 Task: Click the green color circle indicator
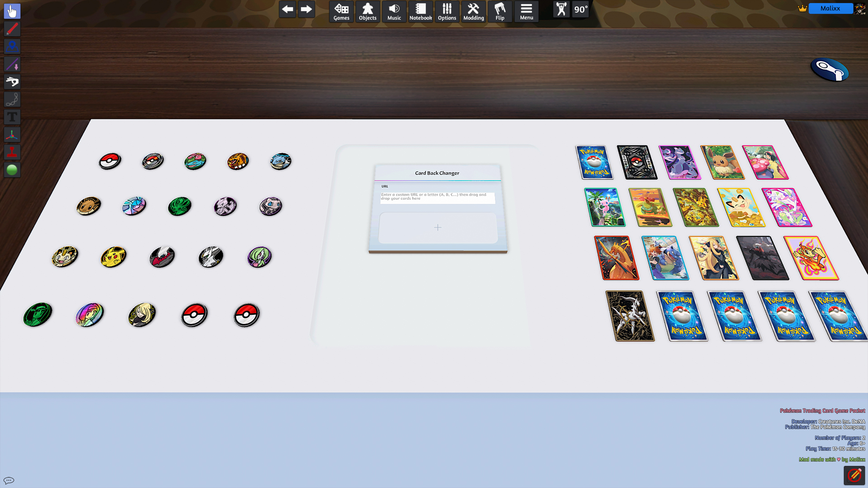pos(12,170)
